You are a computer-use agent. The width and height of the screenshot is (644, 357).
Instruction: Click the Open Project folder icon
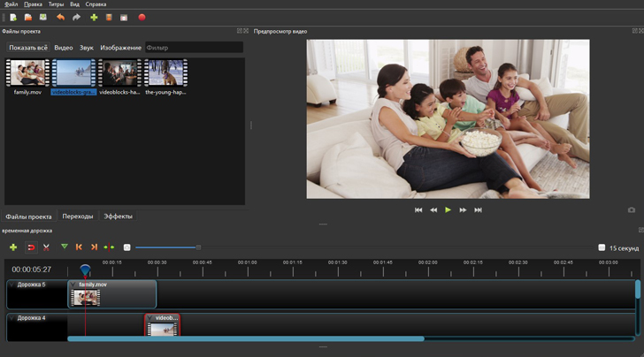[x=27, y=17]
